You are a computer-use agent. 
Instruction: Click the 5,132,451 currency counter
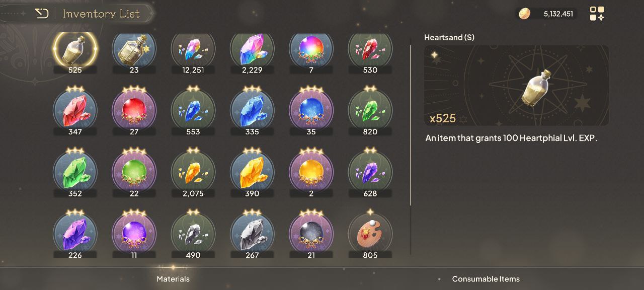(x=558, y=14)
